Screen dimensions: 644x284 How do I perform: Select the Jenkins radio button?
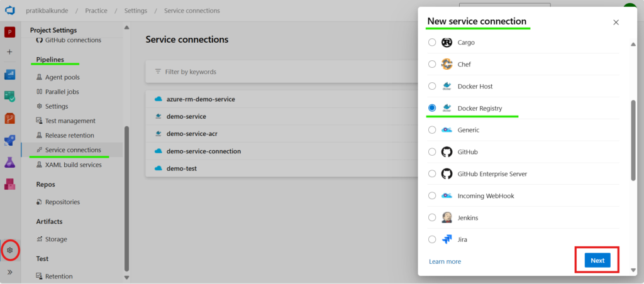tap(432, 217)
